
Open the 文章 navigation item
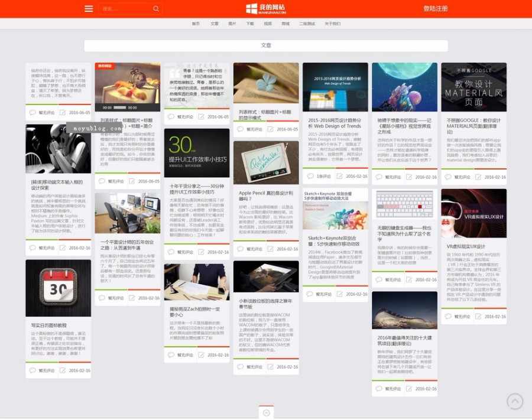pos(214,24)
